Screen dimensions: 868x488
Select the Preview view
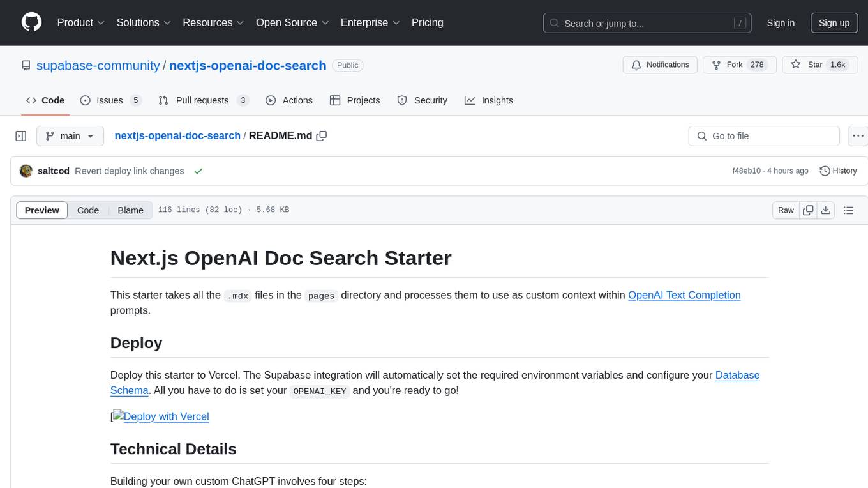(42, 210)
